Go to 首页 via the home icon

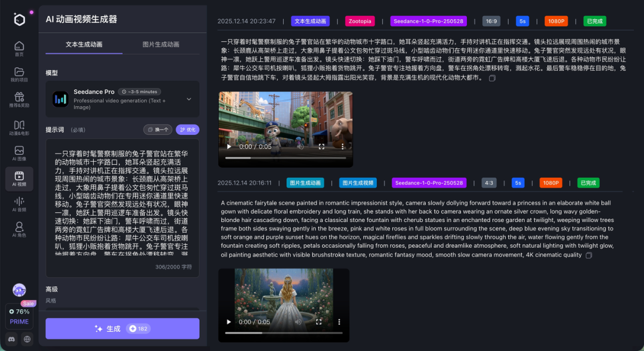tap(18, 48)
